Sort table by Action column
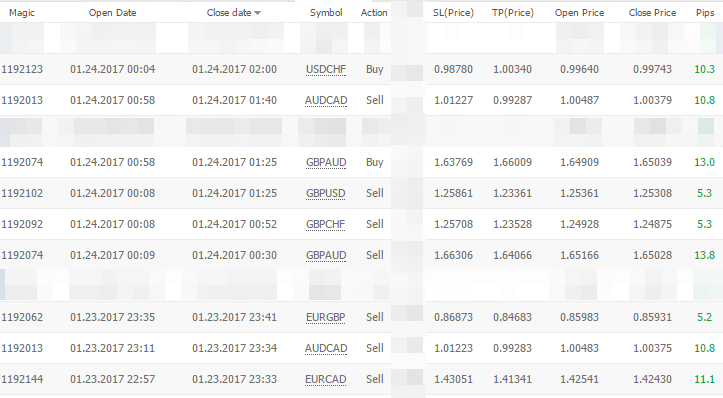The width and height of the screenshot is (723, 398). (374, 13)
